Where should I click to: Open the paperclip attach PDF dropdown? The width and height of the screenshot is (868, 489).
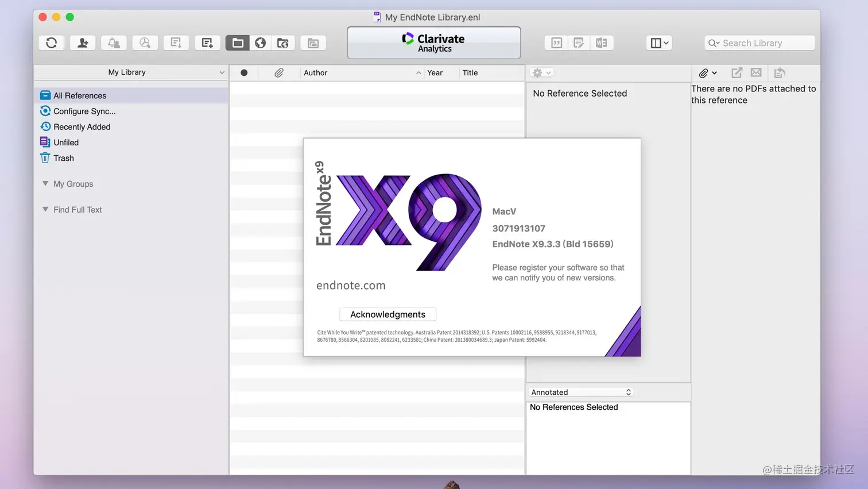pos(707,73)
